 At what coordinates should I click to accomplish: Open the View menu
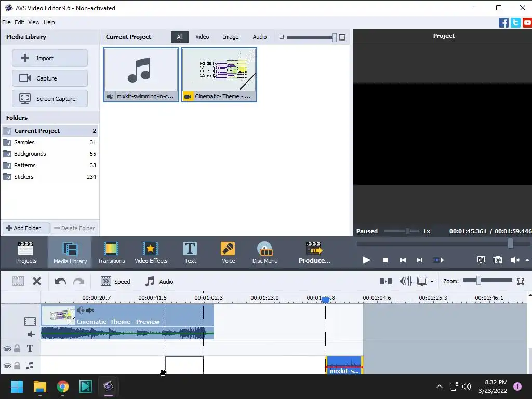[x=34, y=22]
